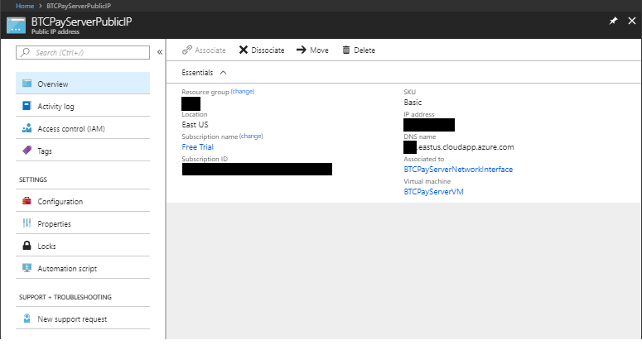Screen dimensions: 642x364
Task: Click the Automation script icon
Action: 27,268
